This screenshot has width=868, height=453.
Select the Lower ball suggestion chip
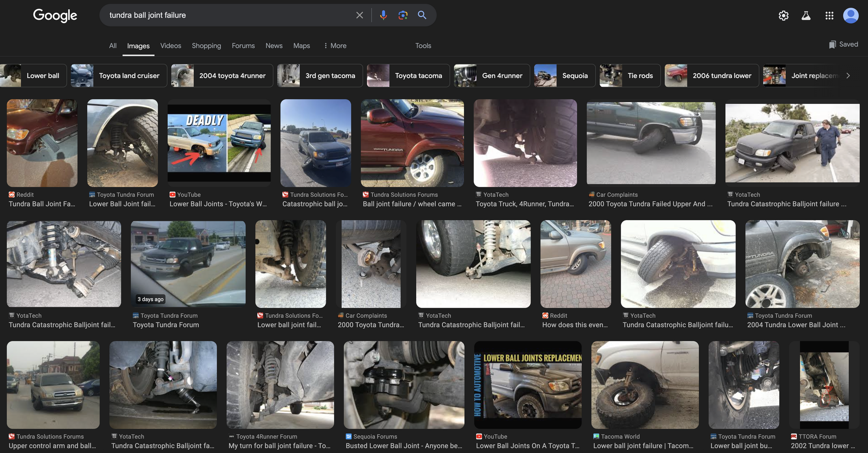click(33, 75)
